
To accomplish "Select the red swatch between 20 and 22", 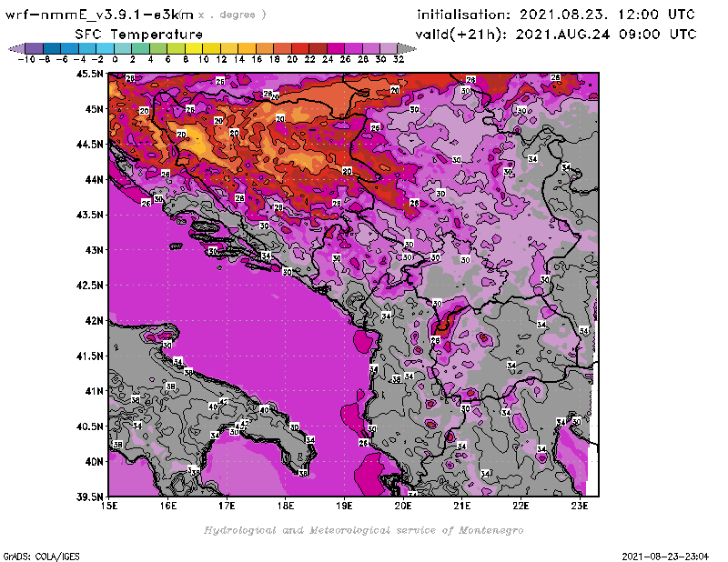I will [x=300, y=48].
